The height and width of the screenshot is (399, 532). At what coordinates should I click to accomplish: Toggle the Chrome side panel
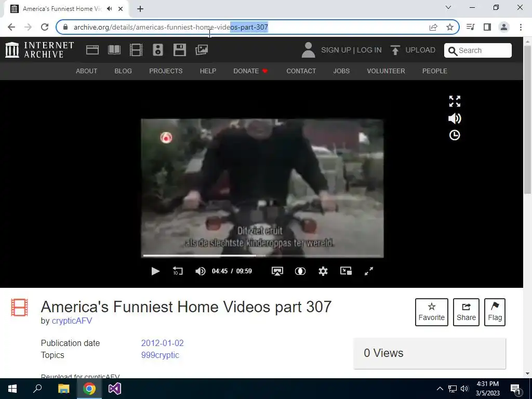point(487,27)
